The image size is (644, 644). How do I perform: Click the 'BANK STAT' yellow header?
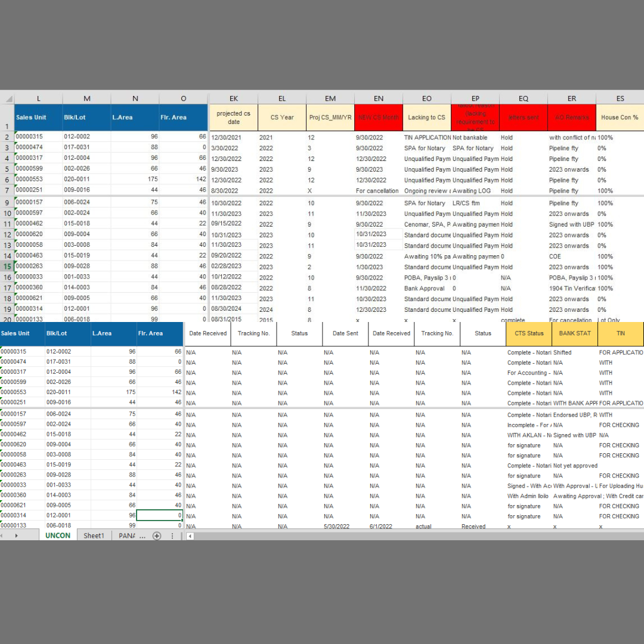[575, 333]
